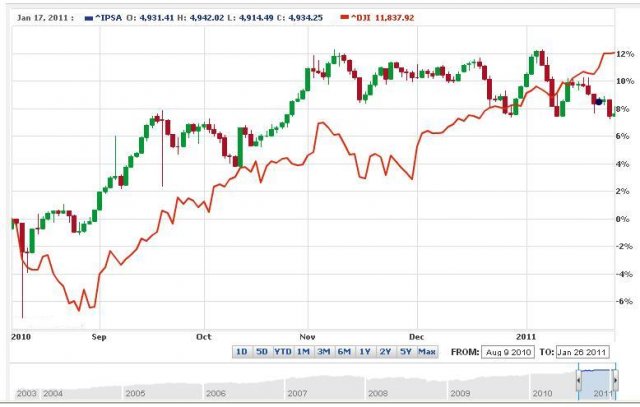
Task: Click 2009 in the overview timeline
Action: point(460,394)
